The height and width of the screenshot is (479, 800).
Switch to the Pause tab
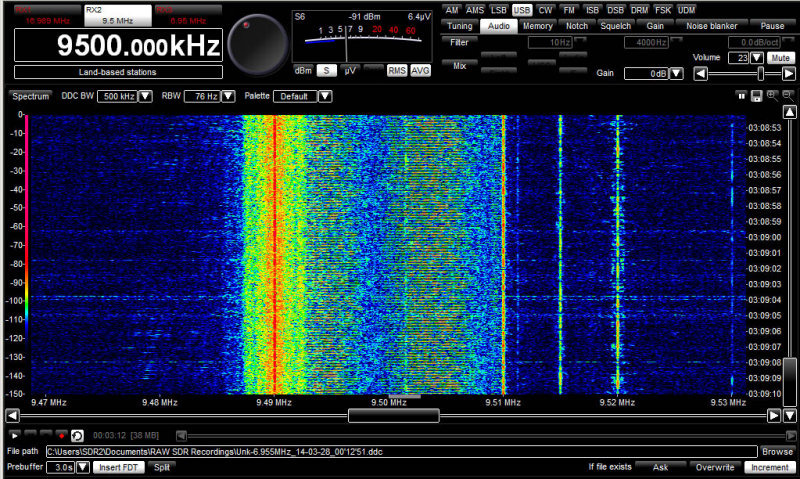(x=772, y=26)
